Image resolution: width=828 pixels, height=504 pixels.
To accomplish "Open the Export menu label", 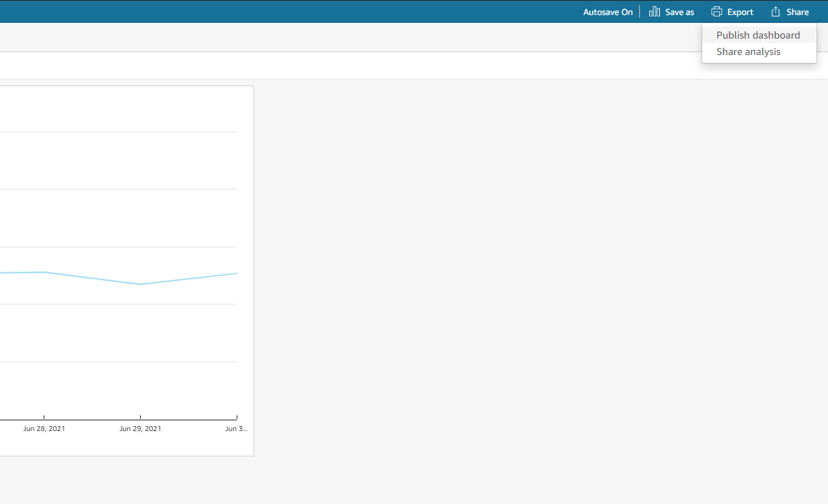I will point(740,12).
